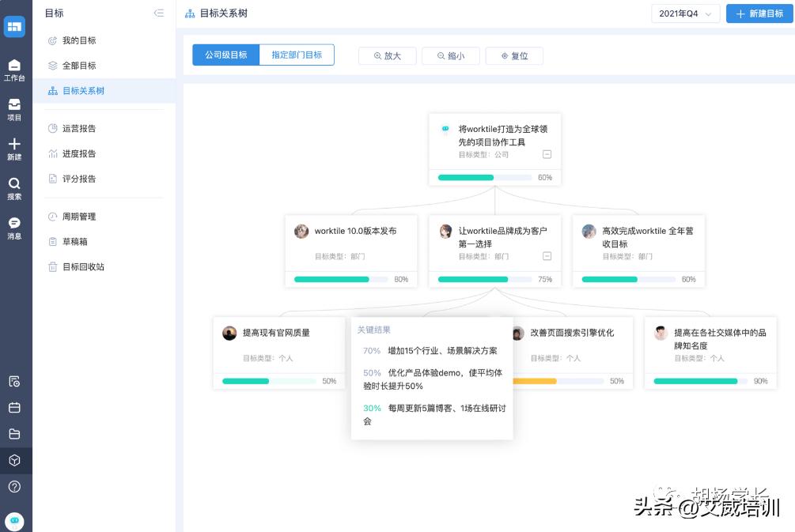Switch to 指定部门目标 view
This screenshot has width=795, height=532.
(297, 55)
